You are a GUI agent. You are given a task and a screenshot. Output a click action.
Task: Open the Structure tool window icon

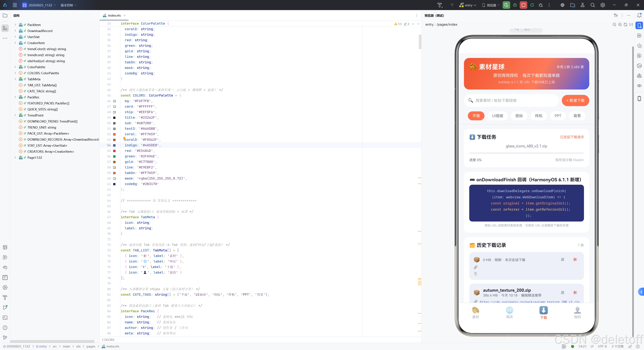tap(5, 28)
